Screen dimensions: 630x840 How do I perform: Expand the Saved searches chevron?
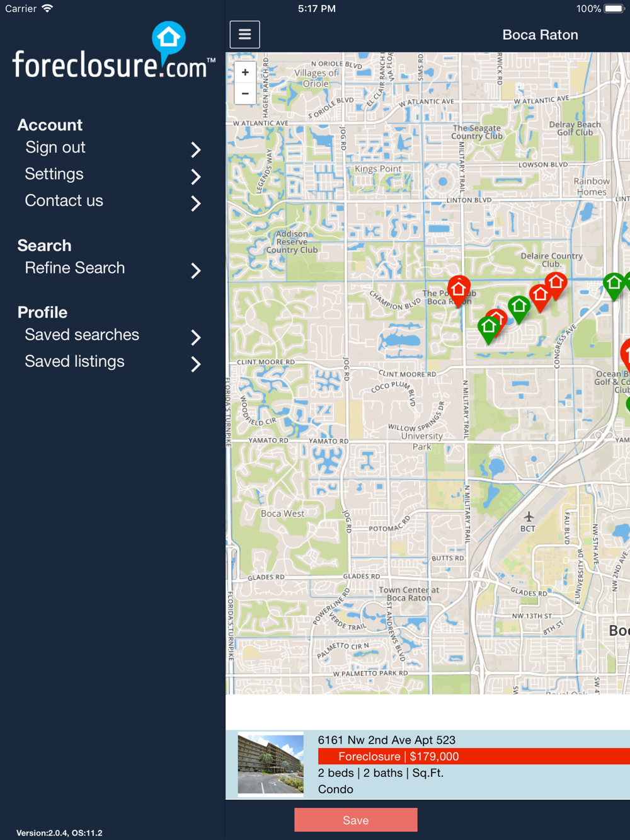coord(196,337)
